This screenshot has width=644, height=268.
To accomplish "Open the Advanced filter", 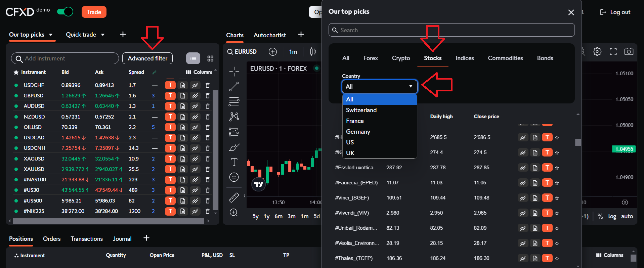I will coord(147,58).
